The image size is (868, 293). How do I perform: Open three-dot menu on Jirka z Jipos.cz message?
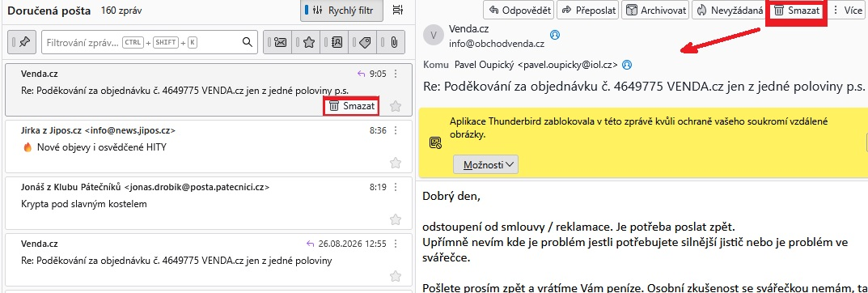(396, 130)
